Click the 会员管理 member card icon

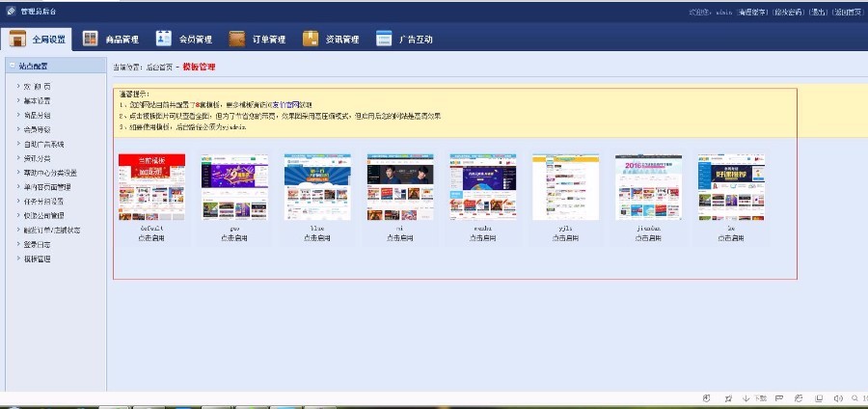click(164, 39)
